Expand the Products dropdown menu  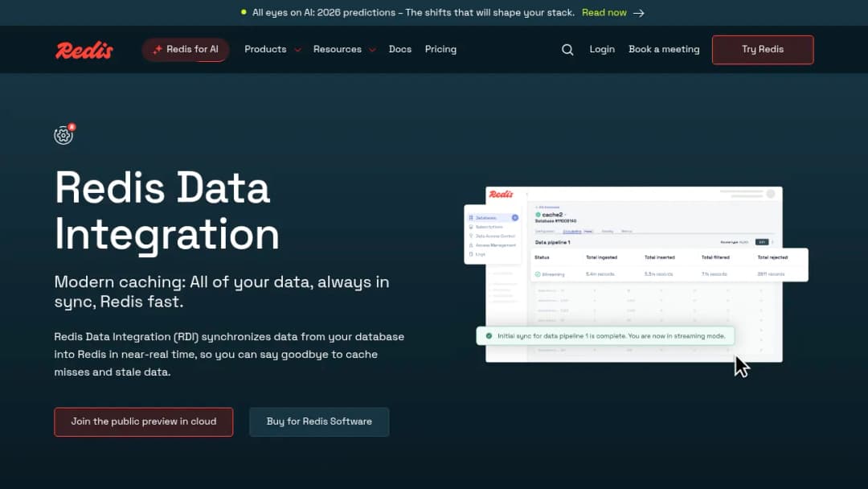click(x=272, y=49)
